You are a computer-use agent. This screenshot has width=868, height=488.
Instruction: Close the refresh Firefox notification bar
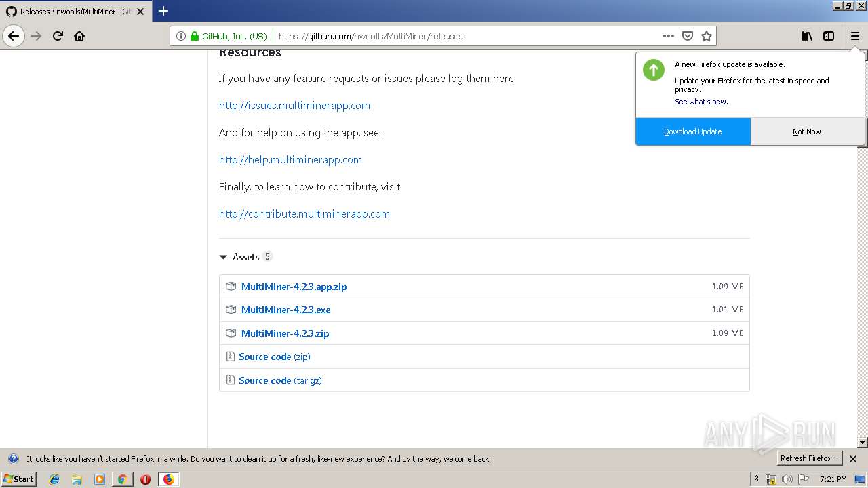[x=853, y=459]
